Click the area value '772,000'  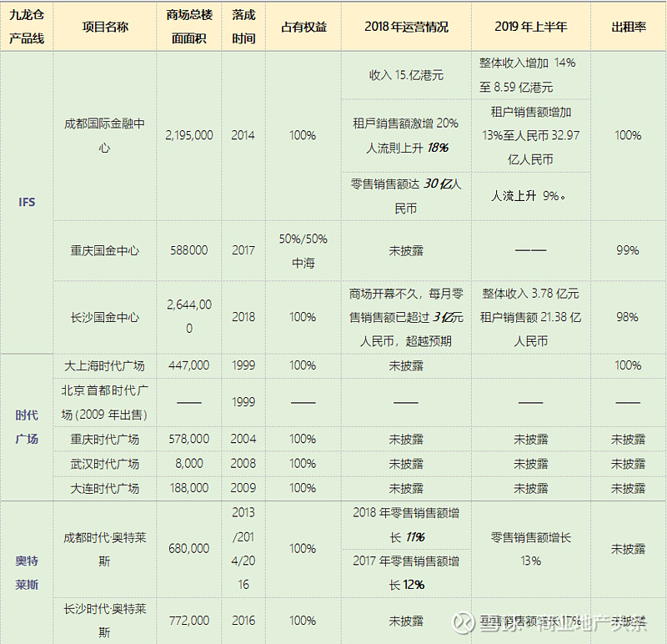click(x=189, y=621)
